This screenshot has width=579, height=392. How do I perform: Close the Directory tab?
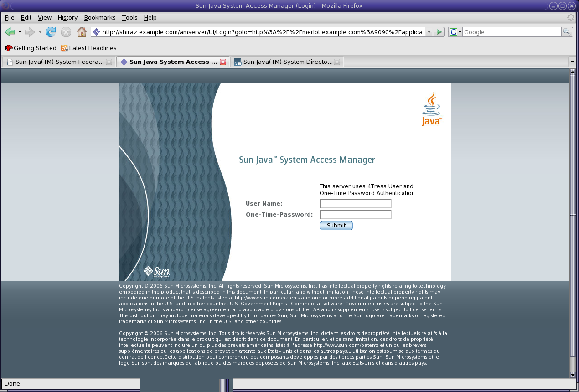pos(337,62)
